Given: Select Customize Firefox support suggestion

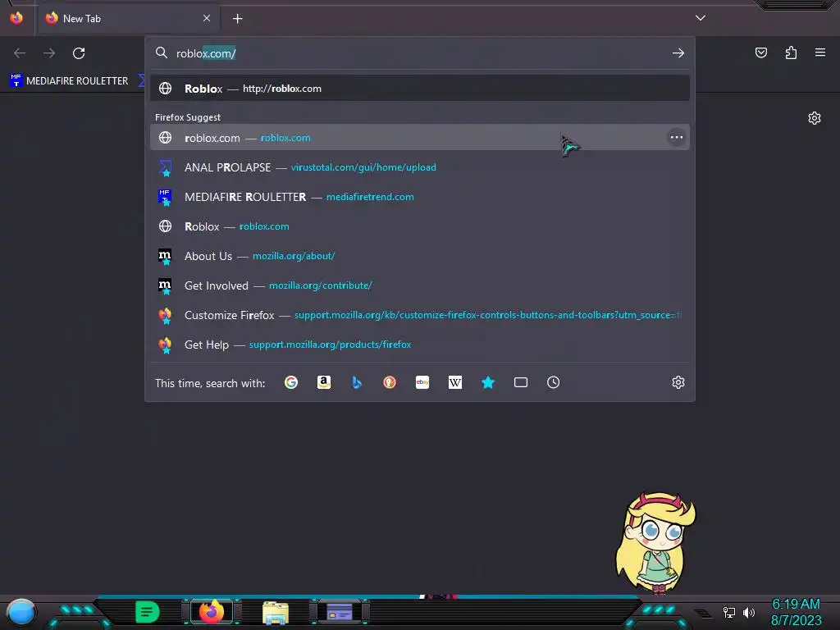Looking at the screenshot, I should [x=420, y=315].
